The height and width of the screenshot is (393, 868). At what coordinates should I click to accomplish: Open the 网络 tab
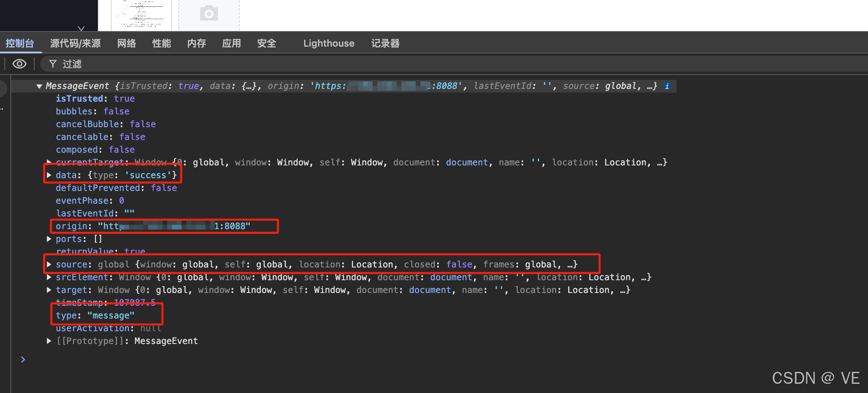click(127, 43)
